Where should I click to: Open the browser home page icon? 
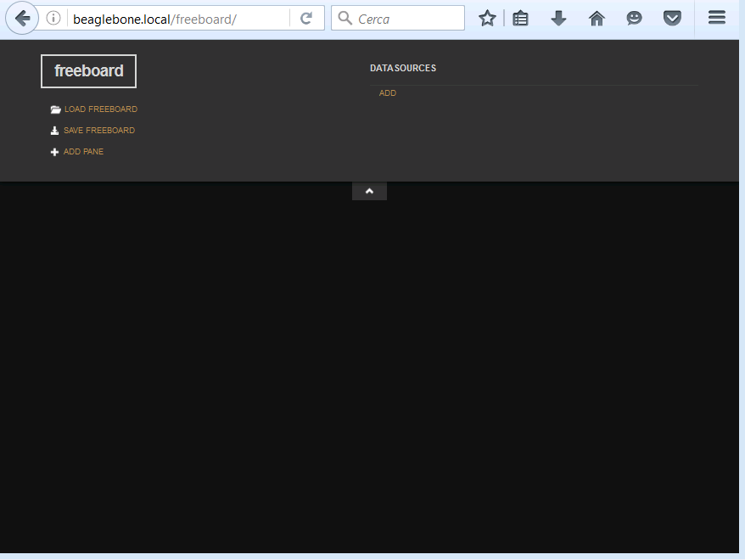pos(597,17)
